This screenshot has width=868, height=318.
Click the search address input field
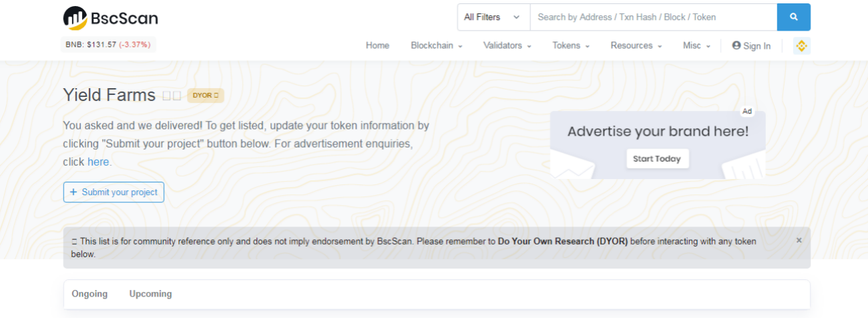click(x=653, y=17)
